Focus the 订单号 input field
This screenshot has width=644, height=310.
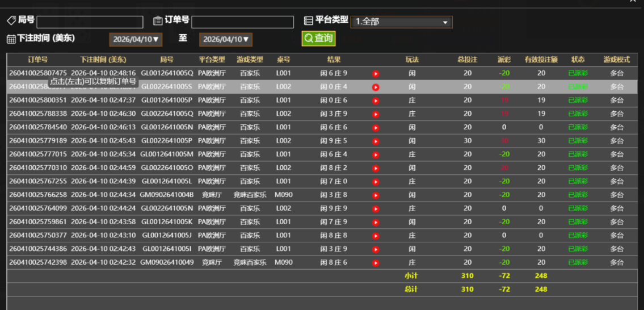(243, 22)
